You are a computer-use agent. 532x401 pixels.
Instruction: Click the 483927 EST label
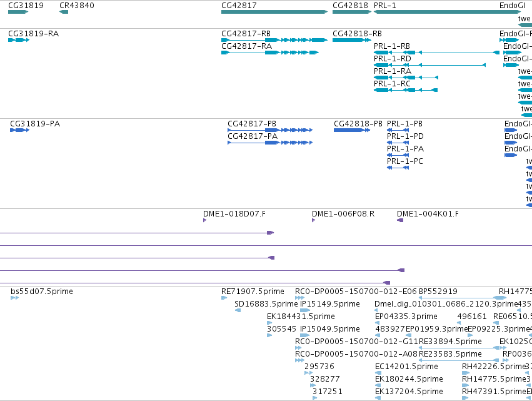[390, 328]
